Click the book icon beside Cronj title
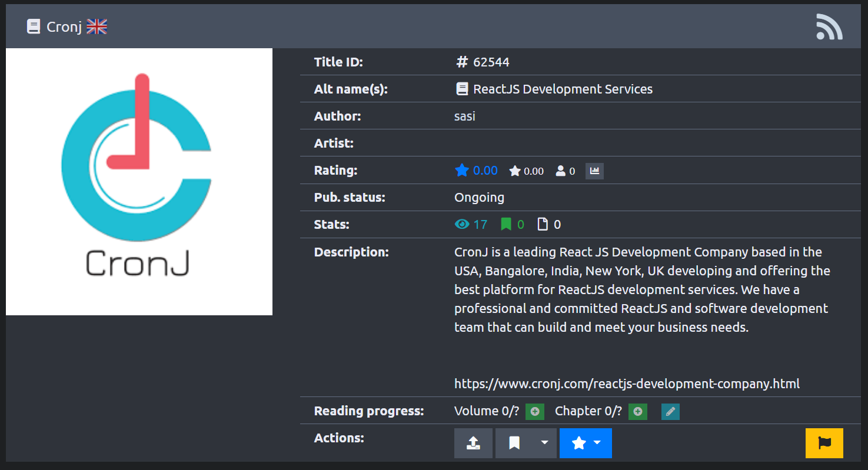 pyautogui.click(x=34, y=26)
